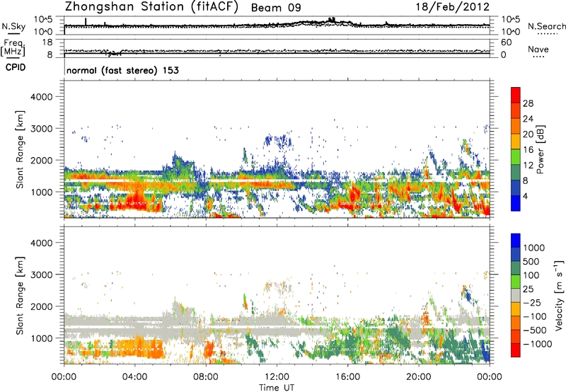Image resolution: width=566 pixels, height=392 pixels.
Task: Click the text normal (fast stereo) 153
Action: click(122, 70)
